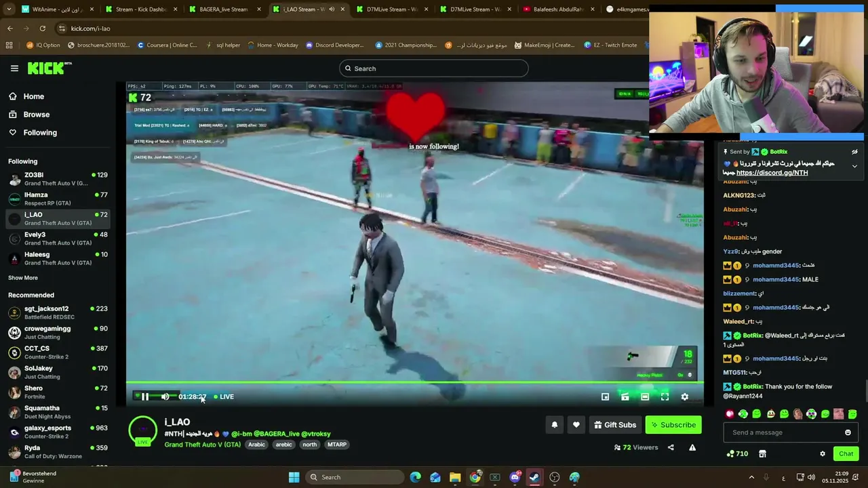Show hidden system tray icons
The height and width of the screenshot is (488, 868).
pyautogui.click(x=751, y=477)
